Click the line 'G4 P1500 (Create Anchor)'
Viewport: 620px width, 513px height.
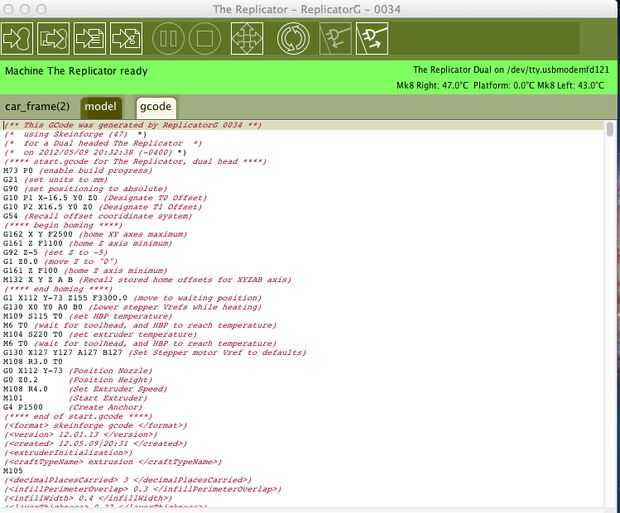pos(73,407)
